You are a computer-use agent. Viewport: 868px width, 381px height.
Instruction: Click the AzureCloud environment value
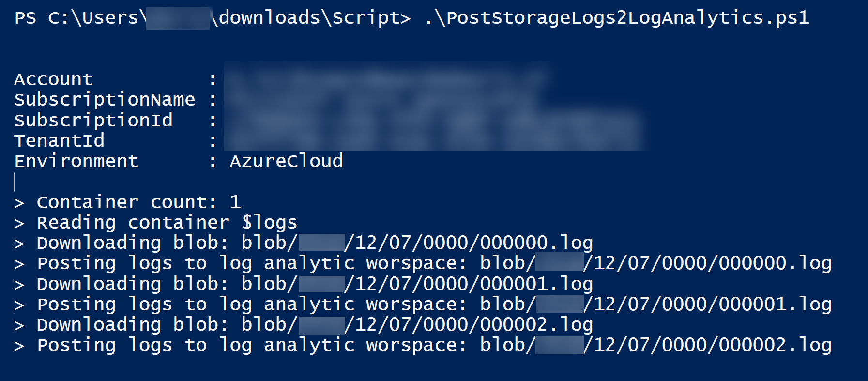click(286, 161)
